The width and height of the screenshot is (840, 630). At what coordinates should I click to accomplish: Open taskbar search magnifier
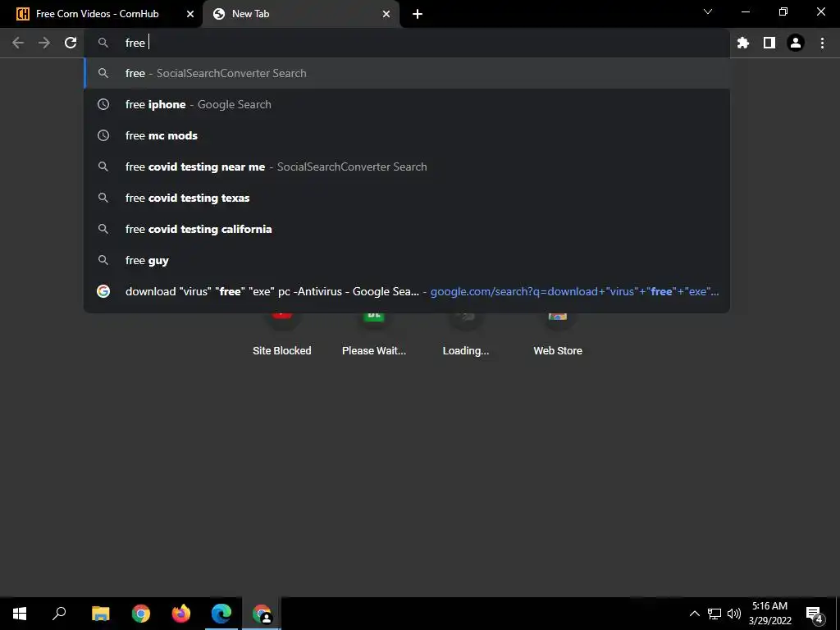[59, 614]
